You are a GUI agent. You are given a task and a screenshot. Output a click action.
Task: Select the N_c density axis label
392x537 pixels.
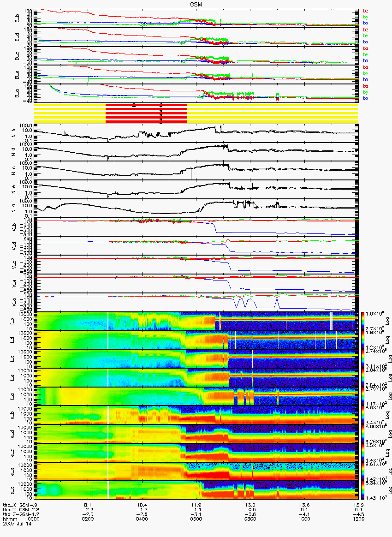[x=14, y=171]
